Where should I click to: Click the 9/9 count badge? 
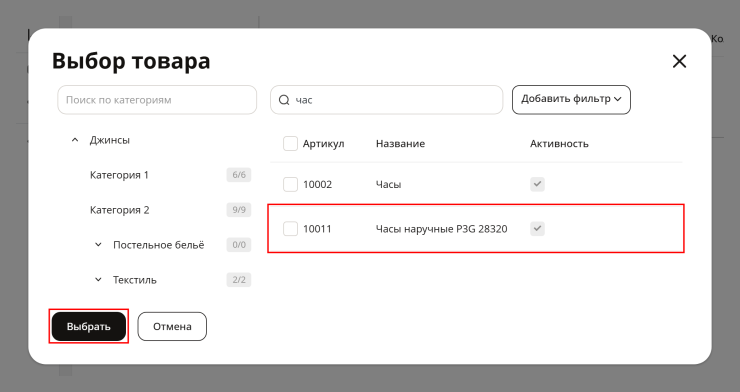[239, 210]
